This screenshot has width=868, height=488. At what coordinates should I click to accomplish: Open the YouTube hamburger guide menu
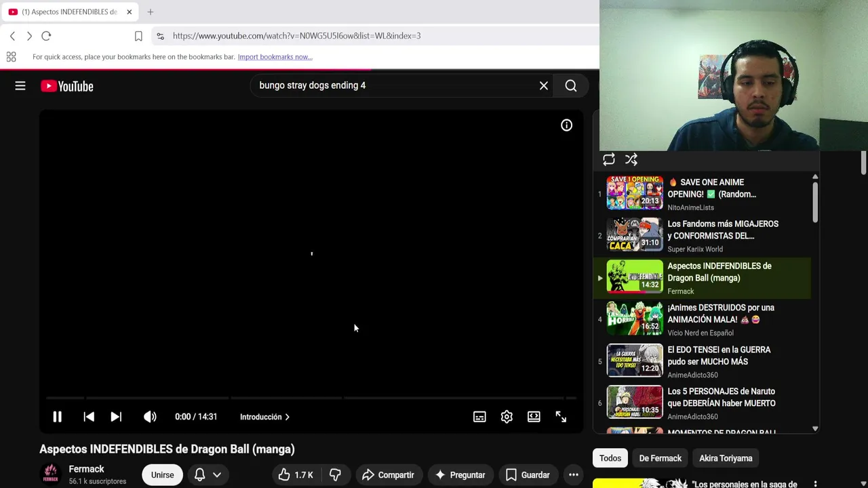click(x=20, y=86)
